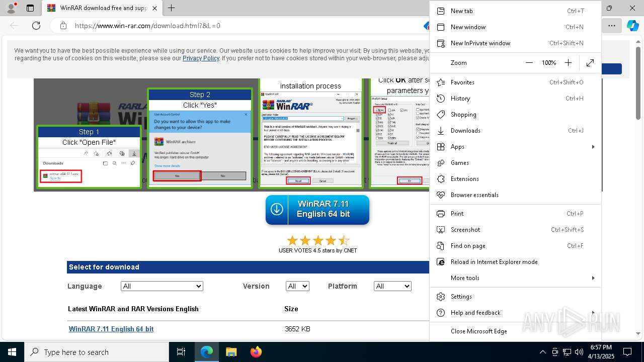Image resolution: width=644 pixels, height=362 pixels.
Task: Open the Settings and more ellipsis button
Action: tap(611, 26)
